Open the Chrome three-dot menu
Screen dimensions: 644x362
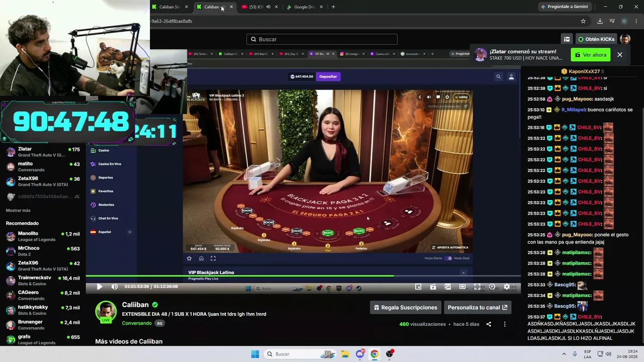pos(636,21)
